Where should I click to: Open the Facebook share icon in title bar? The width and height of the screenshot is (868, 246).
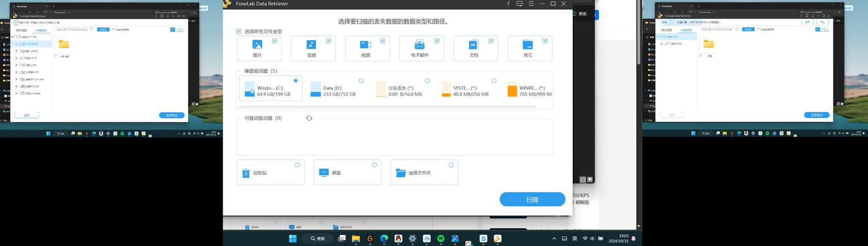point(508,4)
